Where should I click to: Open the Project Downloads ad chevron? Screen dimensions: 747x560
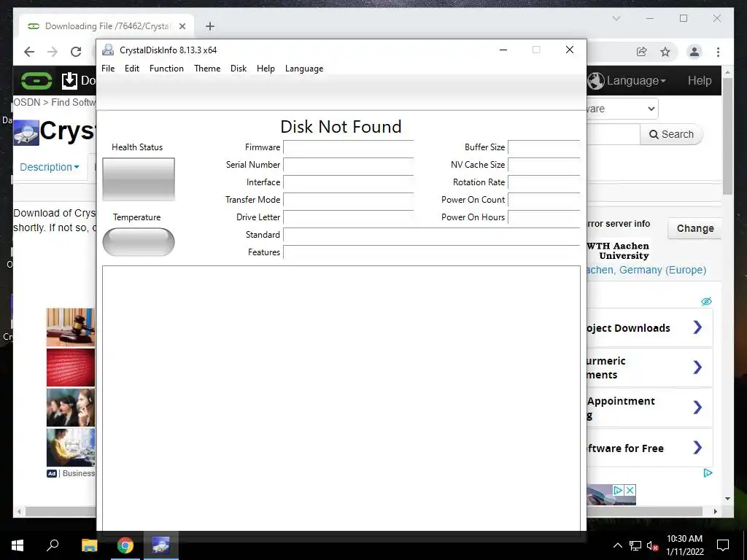(697, 327)
